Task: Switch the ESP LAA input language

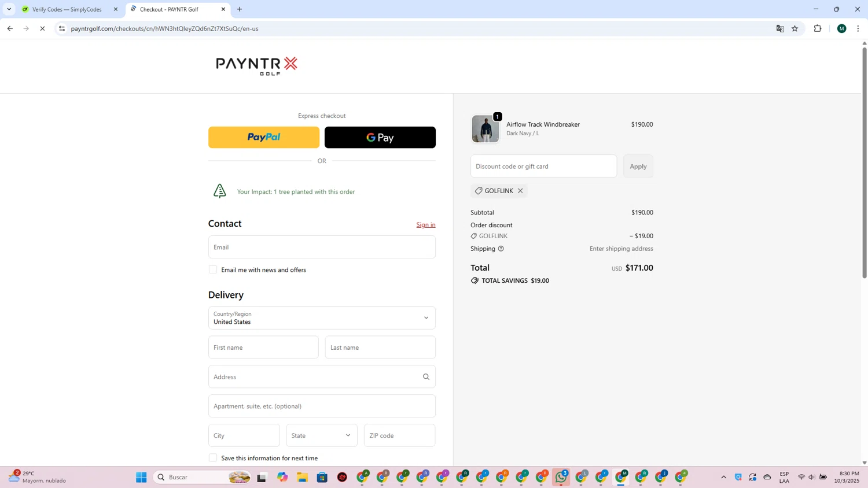Action: click(x=784, y=477)
